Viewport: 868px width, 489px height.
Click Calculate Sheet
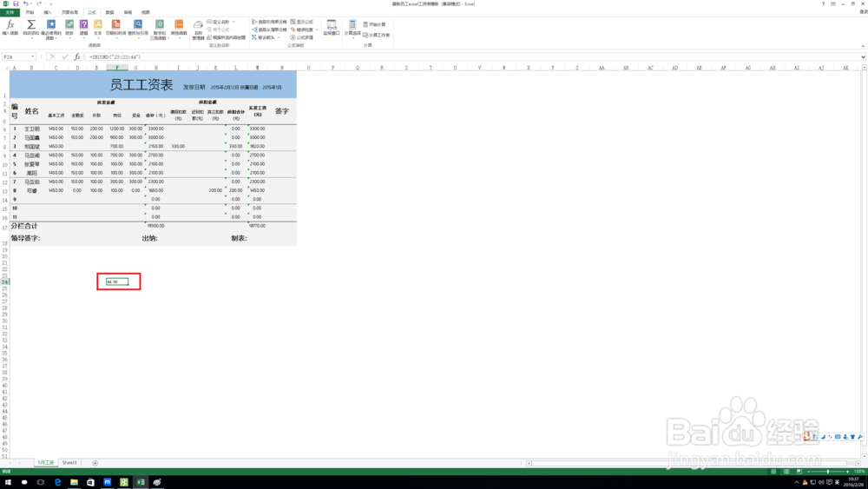coord(377,35)
